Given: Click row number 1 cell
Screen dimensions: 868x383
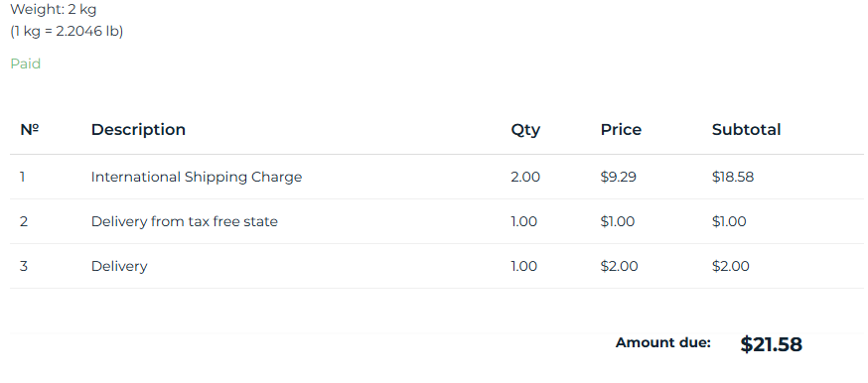Looking at the screenshot, I should (x=23, y=178).
